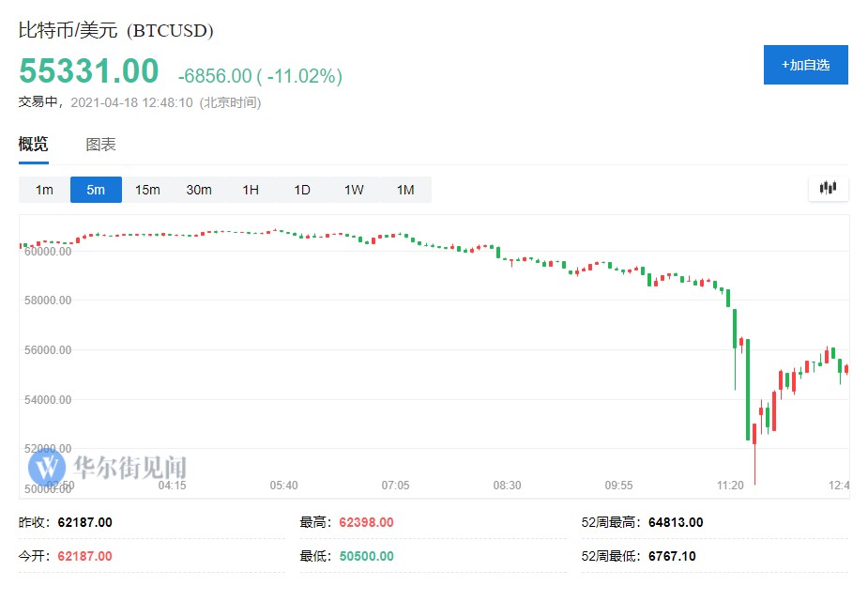
Task: Switch to the 概览 tab
Action: point(33,145)
